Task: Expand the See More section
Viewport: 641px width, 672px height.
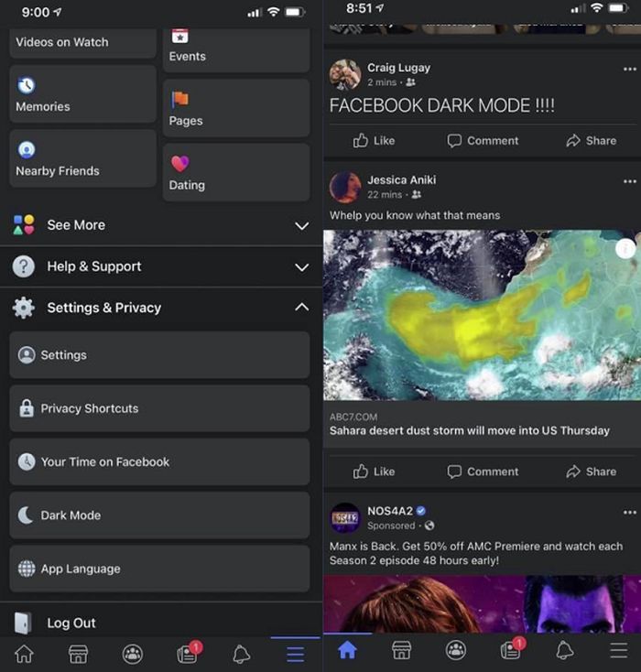Action: click(x=161, y=225)
